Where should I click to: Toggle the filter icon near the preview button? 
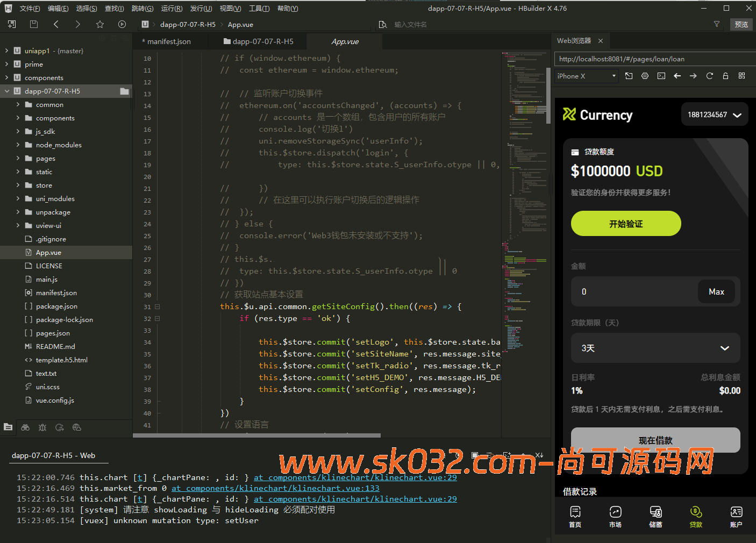[716, 24]
